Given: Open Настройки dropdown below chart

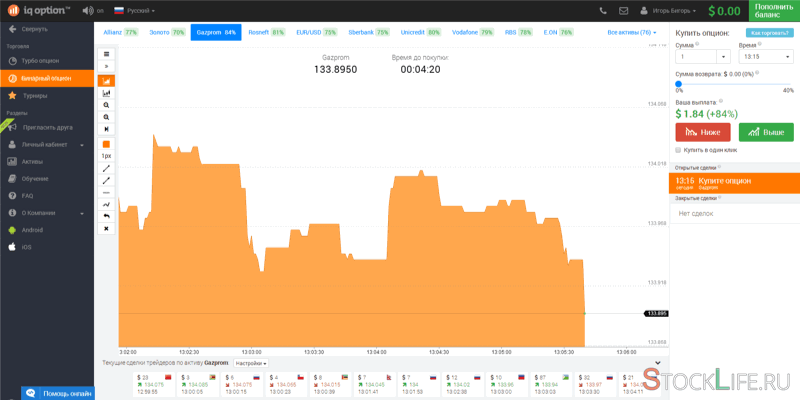Looking at the screenshot, I should click(251, 363).
